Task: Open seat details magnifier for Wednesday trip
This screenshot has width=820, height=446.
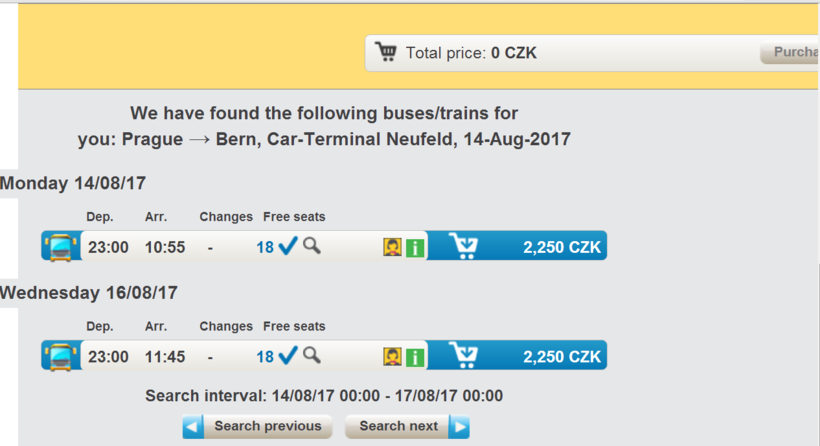Action: (x=312, y=355)
